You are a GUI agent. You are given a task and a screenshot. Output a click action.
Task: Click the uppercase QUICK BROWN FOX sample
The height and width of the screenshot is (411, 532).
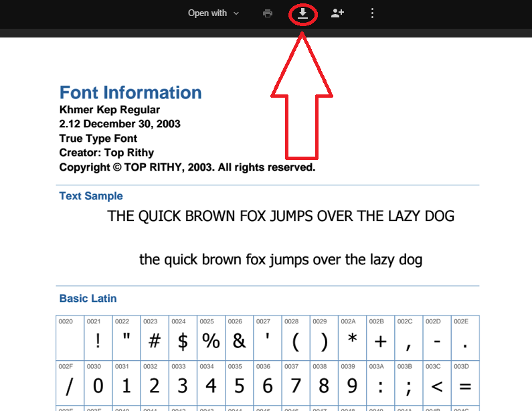click(x=281, y=216)
